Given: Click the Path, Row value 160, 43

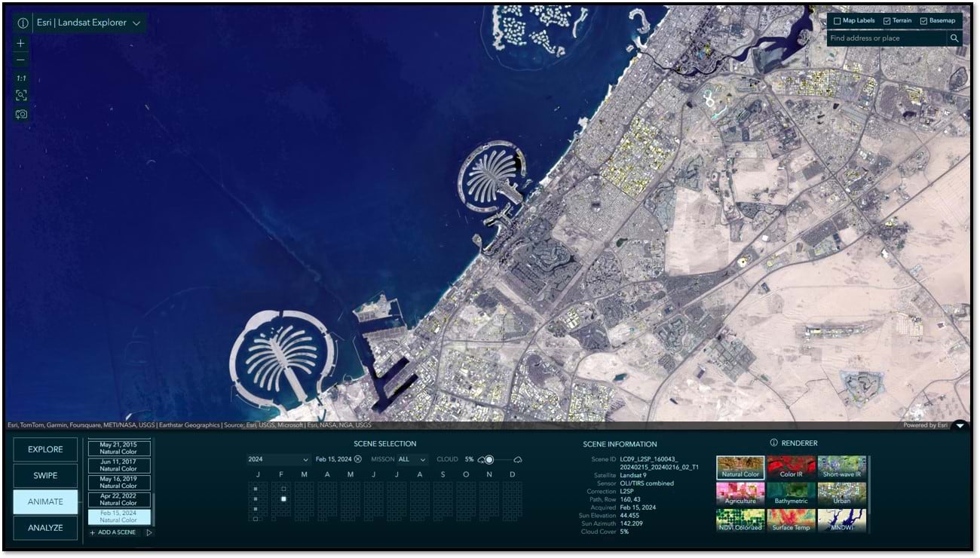Looking at the screenshot, I should coord(630,499).
